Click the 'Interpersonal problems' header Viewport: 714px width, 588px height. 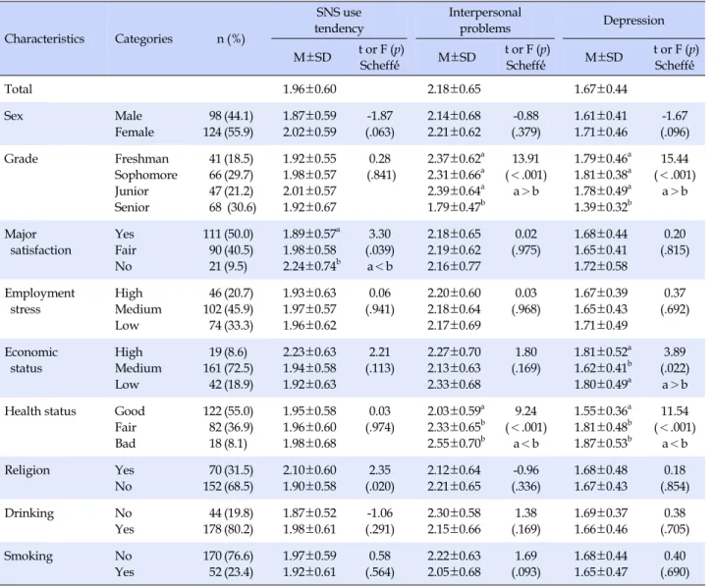pyautogui.click(x=484, y=21)
